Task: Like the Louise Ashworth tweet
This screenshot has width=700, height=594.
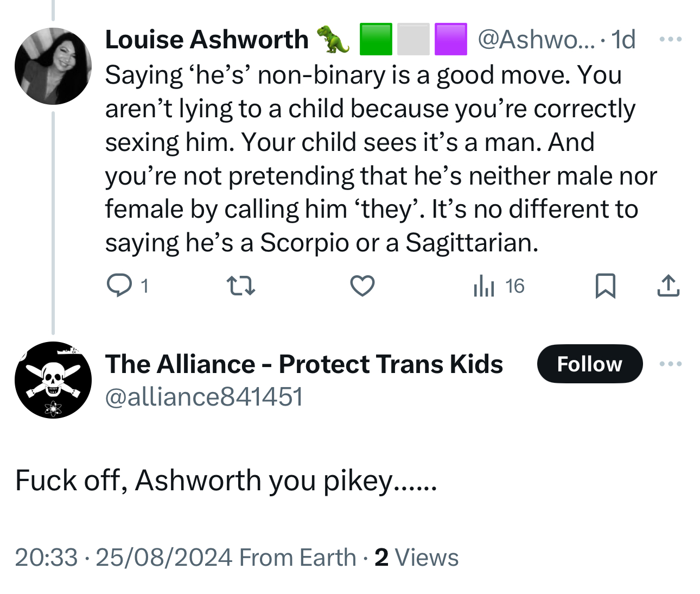Action: tap(362, 286)
